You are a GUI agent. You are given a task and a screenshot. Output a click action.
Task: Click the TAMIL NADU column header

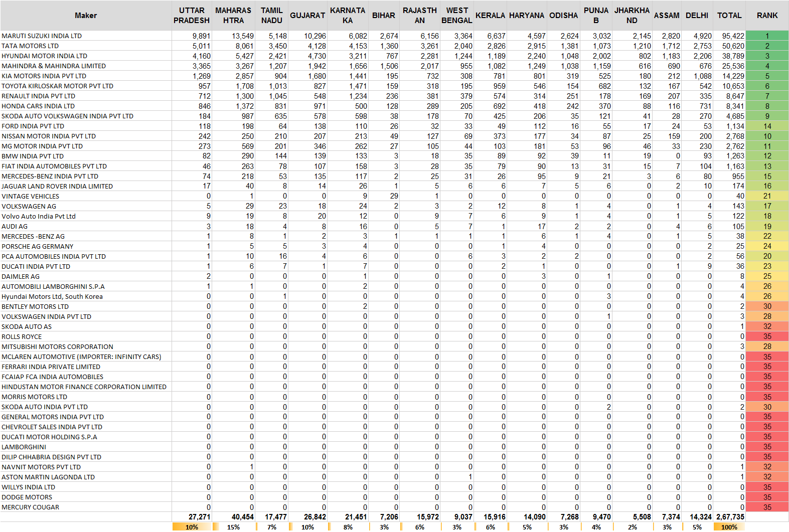[x=271, y=16]
